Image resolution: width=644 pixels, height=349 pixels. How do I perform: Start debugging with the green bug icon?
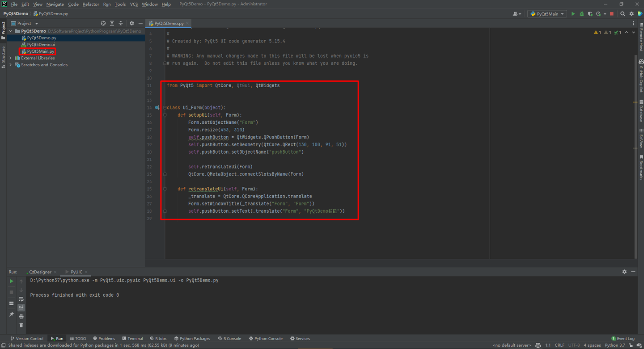(x=581, y=14)
